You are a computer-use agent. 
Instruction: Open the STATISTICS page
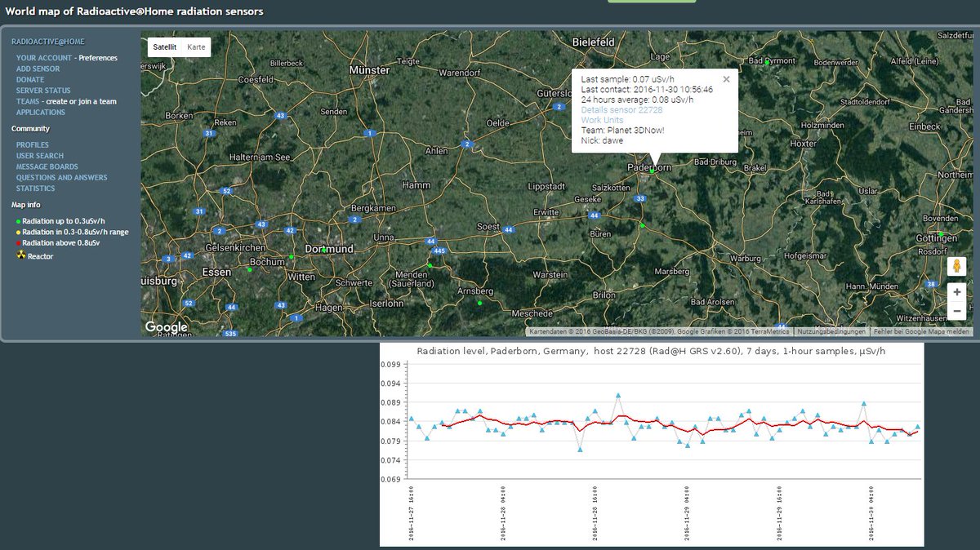pos(36,189)
